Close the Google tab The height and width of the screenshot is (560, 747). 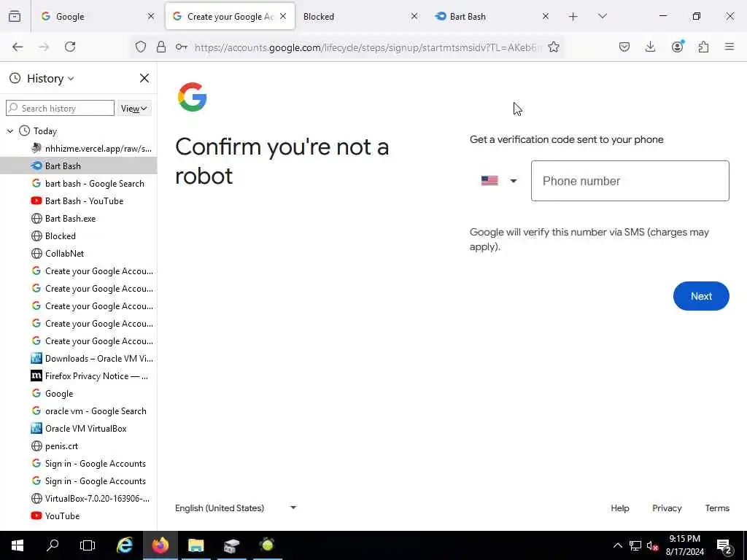point(151,16)
